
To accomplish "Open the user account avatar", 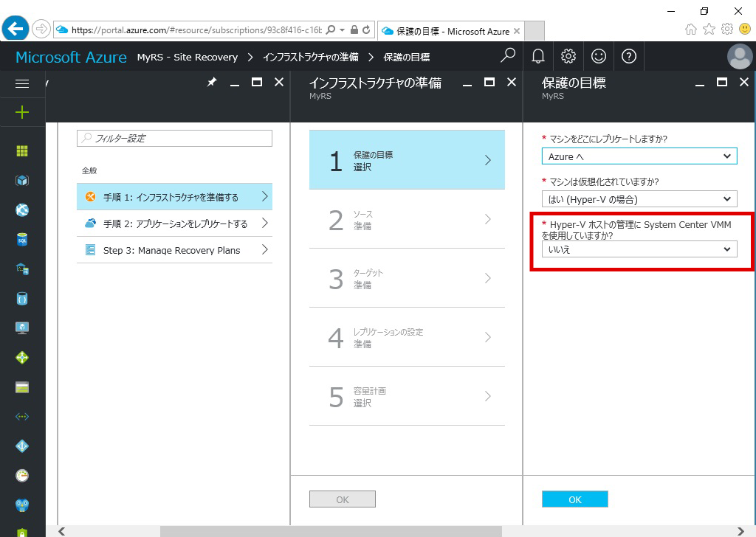I will (740, 57).
